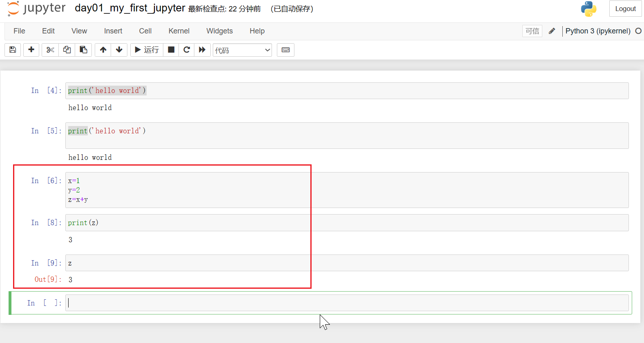Click the In [4] prompt label
644x343 pixels.
[46, 91]
